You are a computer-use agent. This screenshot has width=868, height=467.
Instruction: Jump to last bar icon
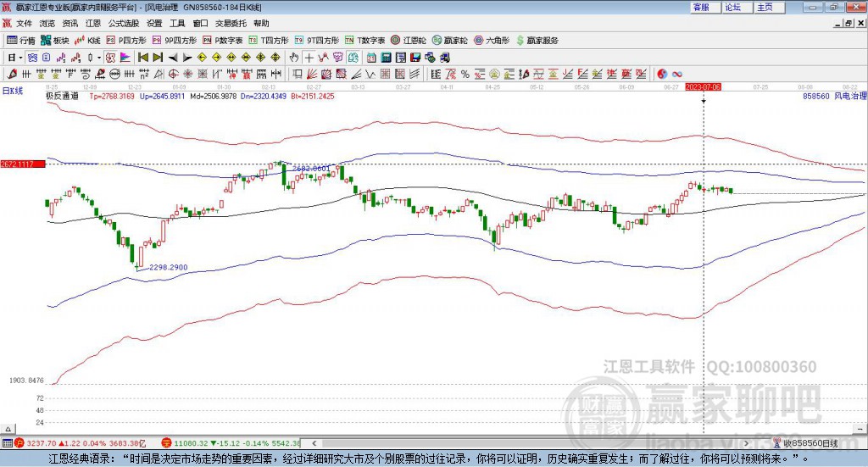[x=158, y=58]
